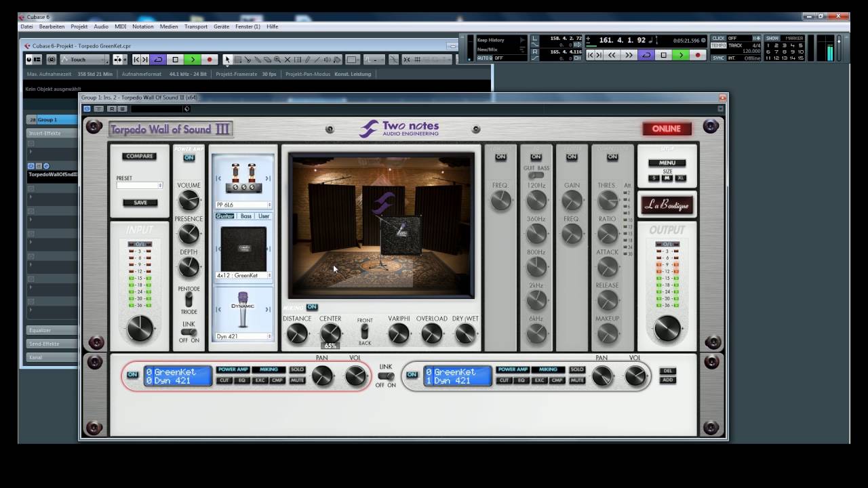
Task: Click the Two notes Audio Engineering logo
Action: click(x=399, y=128)
